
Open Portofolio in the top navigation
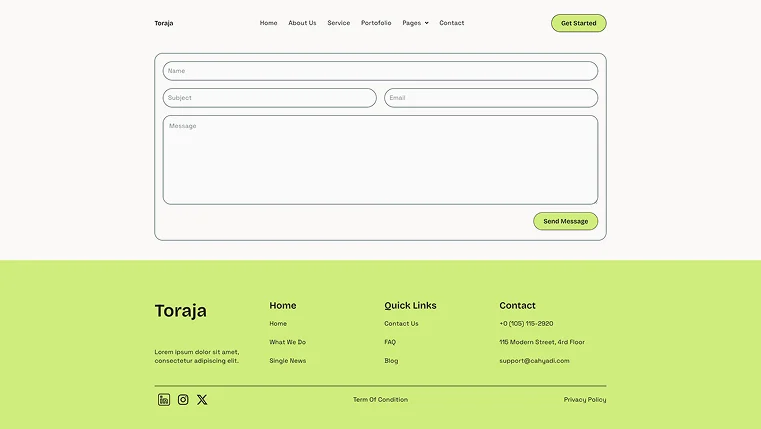(x=376, y=23)
